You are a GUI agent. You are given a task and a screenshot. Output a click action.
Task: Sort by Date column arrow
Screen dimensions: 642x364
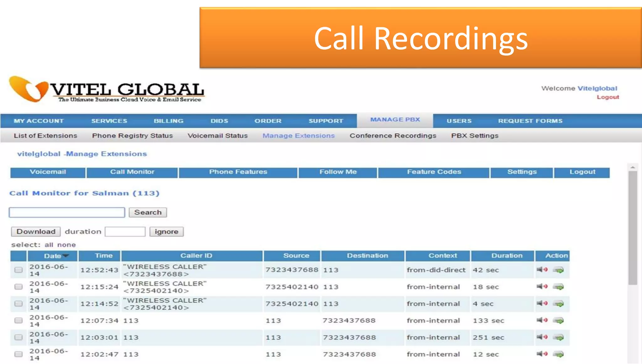[66, 256]
